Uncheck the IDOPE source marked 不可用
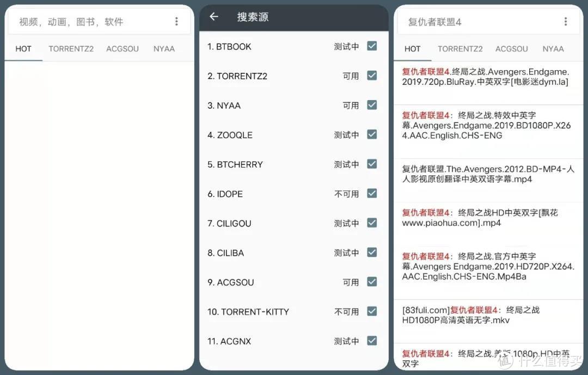This screenshot has height=375, width=588. click(x=372, y=193)
